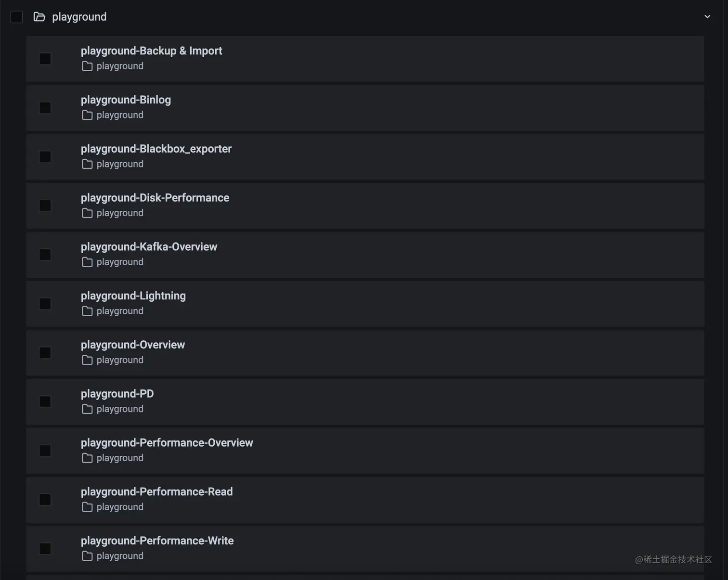Click folder icon under playground-Lightning
This screenshot has height=580, width=728.
point(87,311)
